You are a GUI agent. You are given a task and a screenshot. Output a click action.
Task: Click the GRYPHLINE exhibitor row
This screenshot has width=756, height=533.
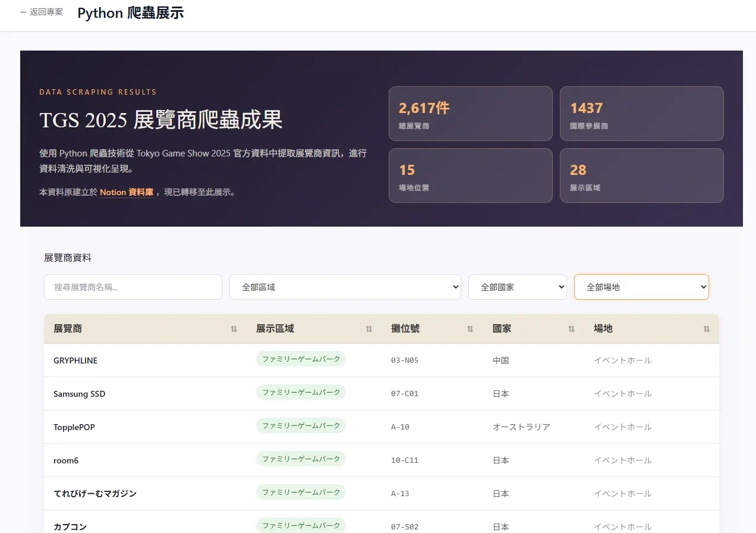pos(381,360)
